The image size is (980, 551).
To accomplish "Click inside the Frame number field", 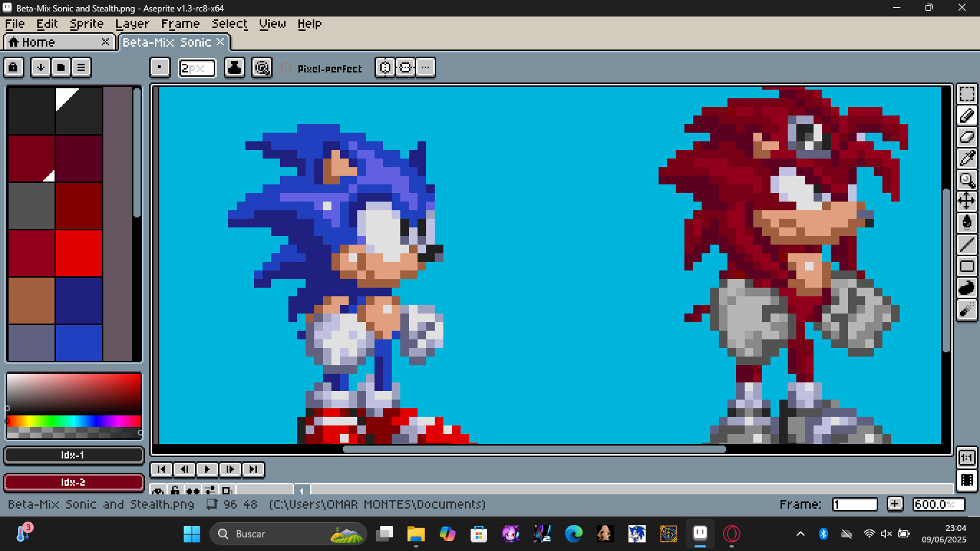I will (x=854, y=504).
